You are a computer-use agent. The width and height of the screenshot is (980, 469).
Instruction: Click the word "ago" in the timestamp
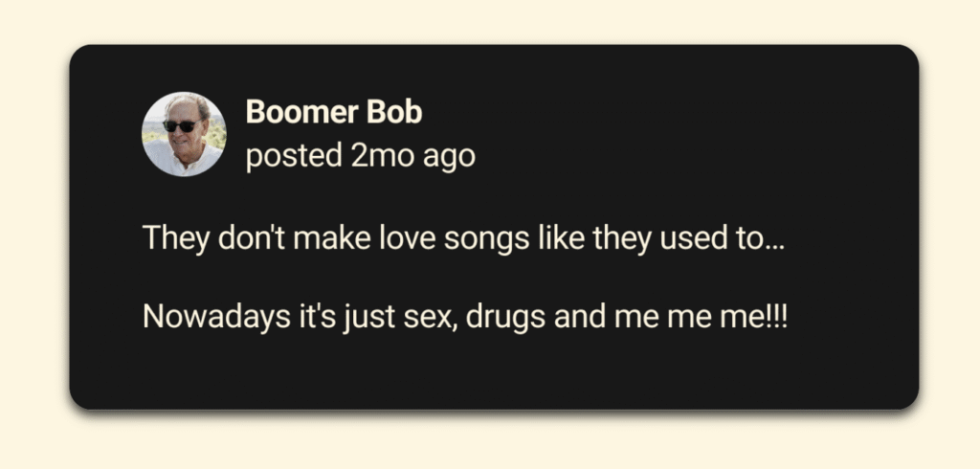[451, 156]
